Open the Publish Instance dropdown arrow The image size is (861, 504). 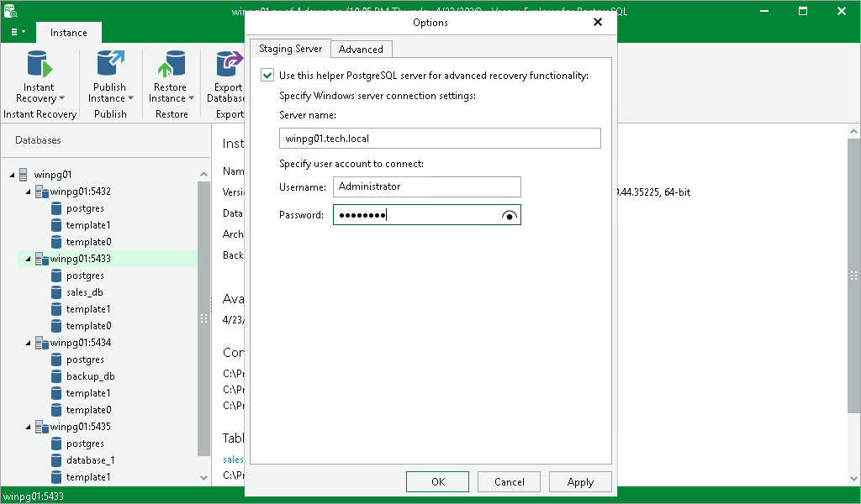pyautogui.click(x=130, y=99)
